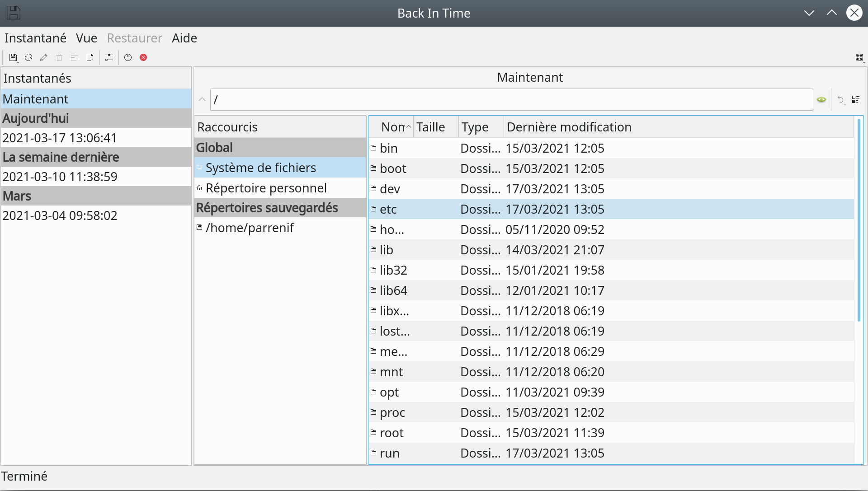
Task: Open the snapshot log viewer icon
Action: pos(75,57)
